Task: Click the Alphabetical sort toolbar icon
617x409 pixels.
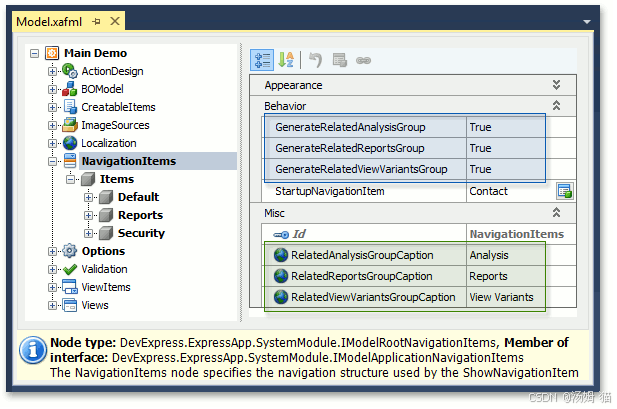Action: coord(286,60)
